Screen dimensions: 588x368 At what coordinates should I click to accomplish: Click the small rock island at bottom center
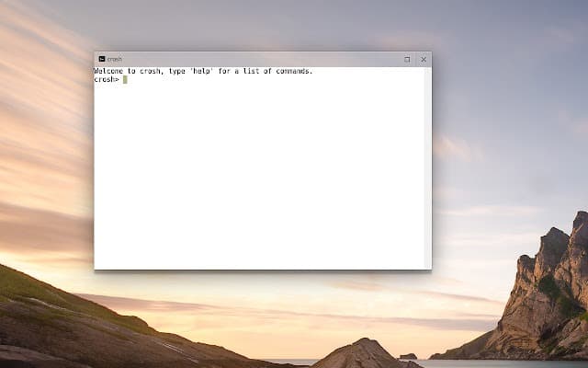pos(363,354)
